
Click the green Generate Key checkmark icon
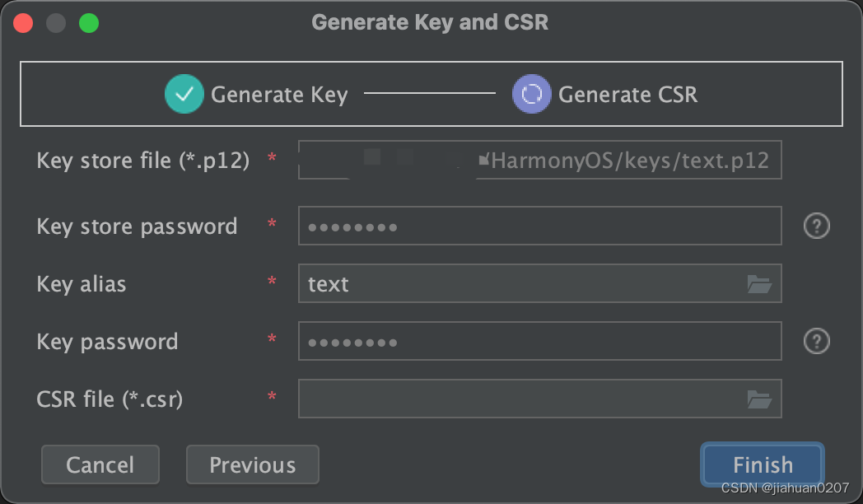[184, 94]
